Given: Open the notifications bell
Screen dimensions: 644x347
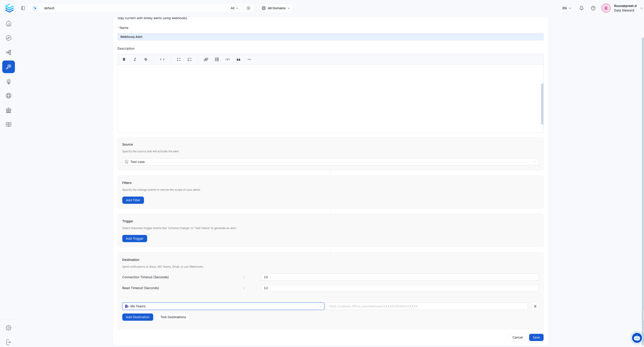Looking at the screenshot, I should coord(582,8).
